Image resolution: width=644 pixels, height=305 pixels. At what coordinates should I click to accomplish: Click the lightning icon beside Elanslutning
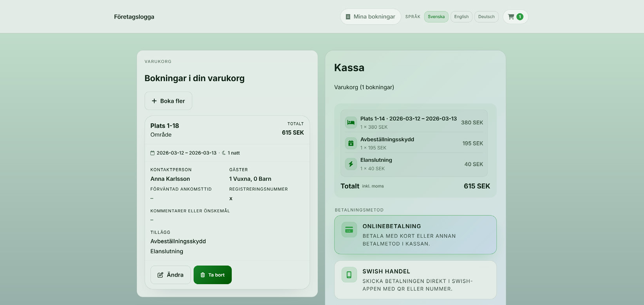tap(351, 164)
